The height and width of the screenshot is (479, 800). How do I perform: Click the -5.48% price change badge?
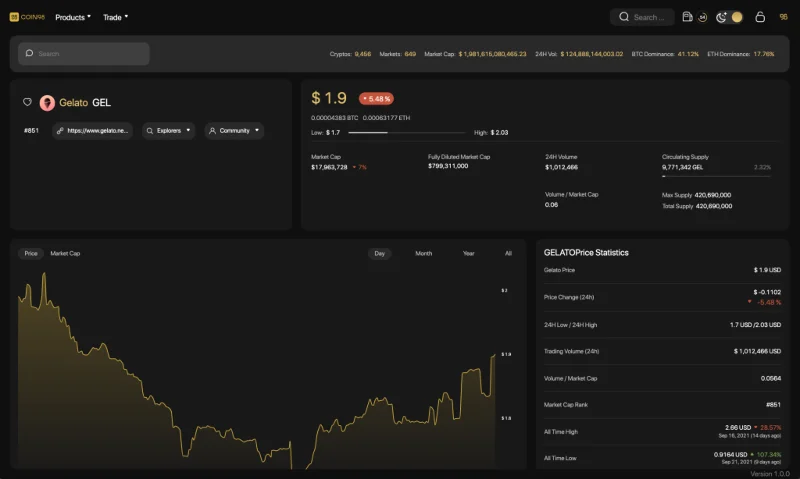pos(376,98)
